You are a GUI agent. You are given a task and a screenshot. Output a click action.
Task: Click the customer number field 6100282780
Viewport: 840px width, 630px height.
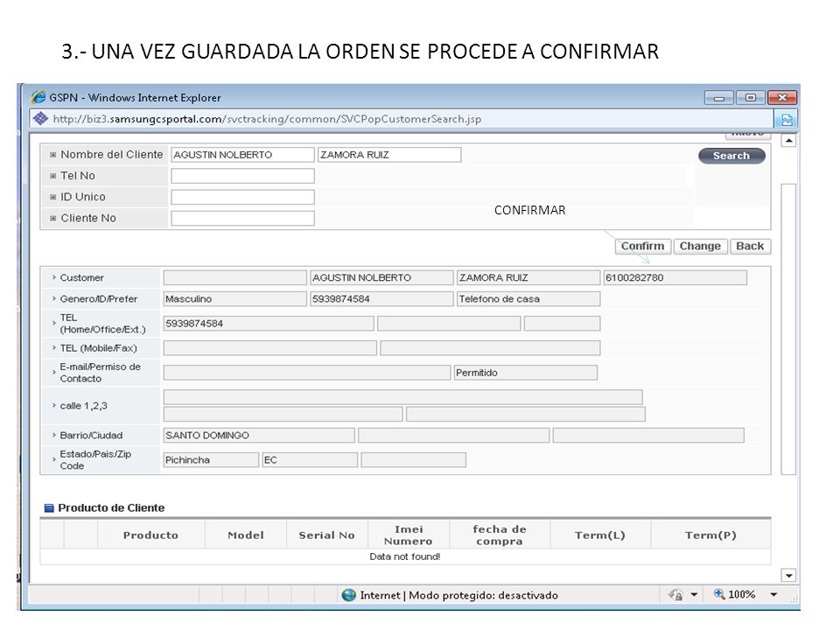(x=675, y=277)
